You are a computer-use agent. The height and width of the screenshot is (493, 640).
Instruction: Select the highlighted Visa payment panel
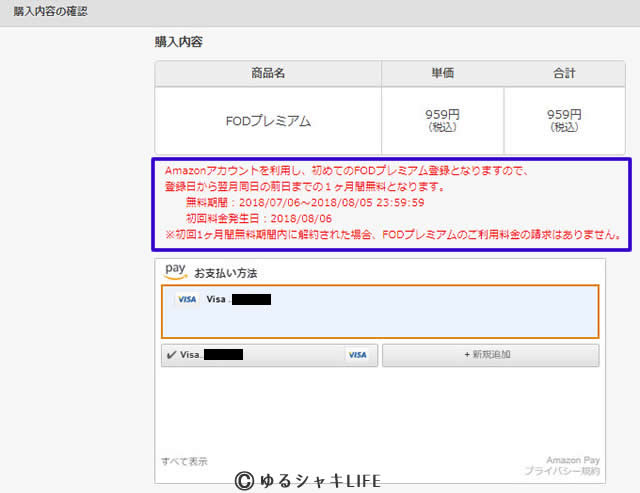380,312
